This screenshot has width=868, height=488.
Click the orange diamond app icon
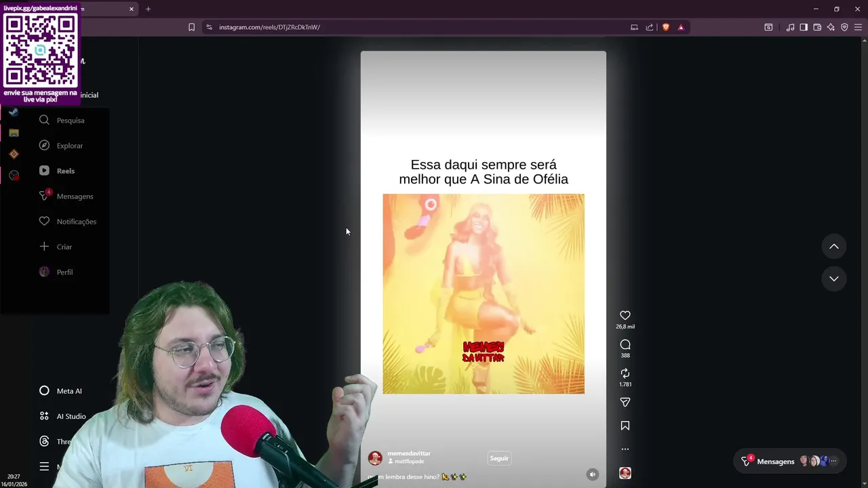point(14,154)
